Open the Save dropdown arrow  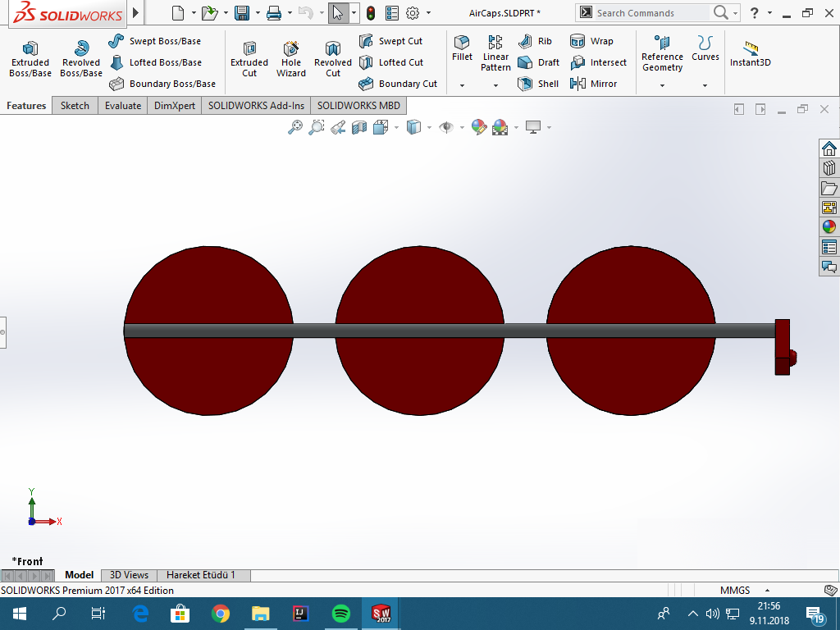pos(257,13)
